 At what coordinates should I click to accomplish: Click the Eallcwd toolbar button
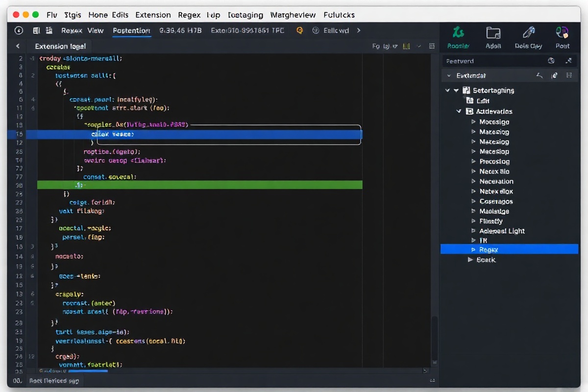pos(336,30)
